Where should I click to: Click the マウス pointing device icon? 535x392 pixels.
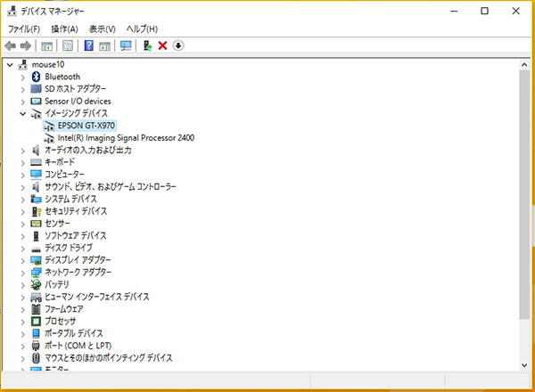point(36,358)
